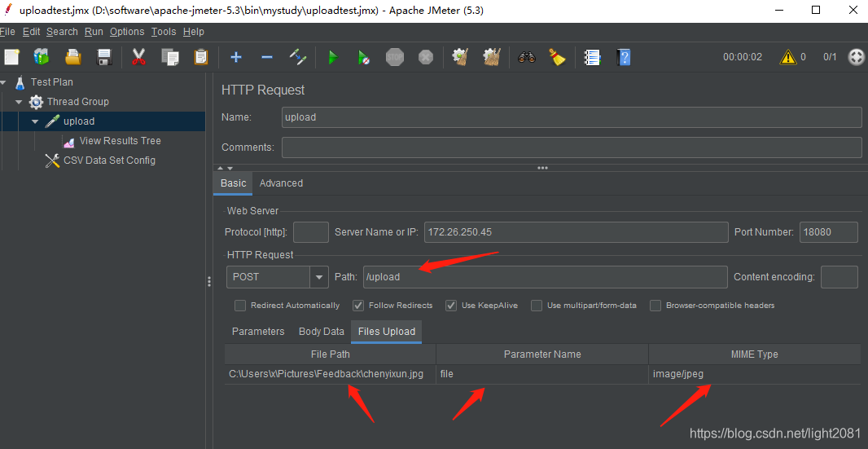Click the File Path column header
Screen dimensions: 868x449
pos(330,354)
